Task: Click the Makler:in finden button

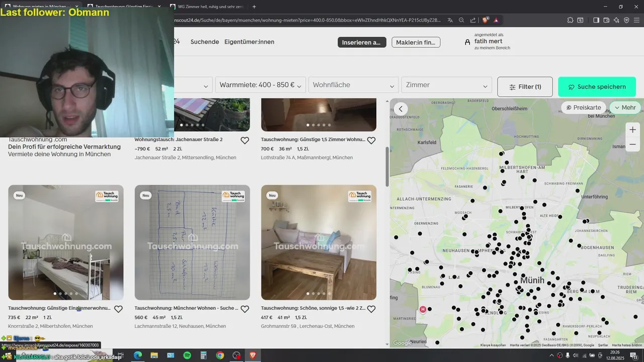Action: [416, 42]
